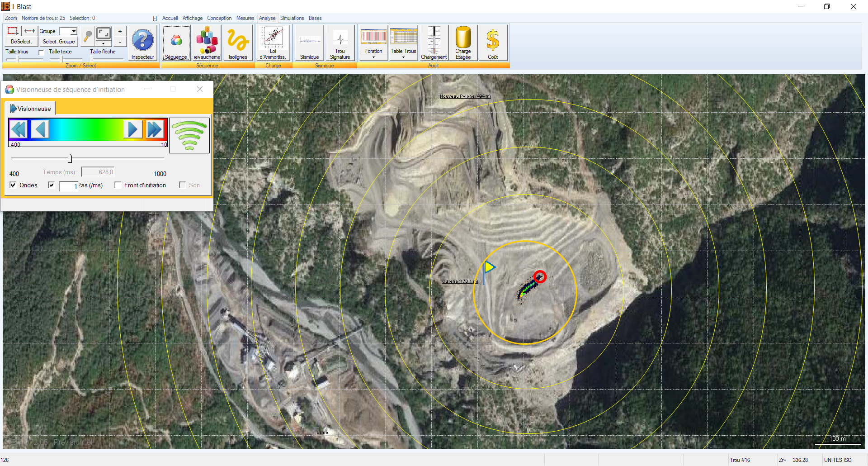Click the red circled blast hole marker

(x=539, y=276)
